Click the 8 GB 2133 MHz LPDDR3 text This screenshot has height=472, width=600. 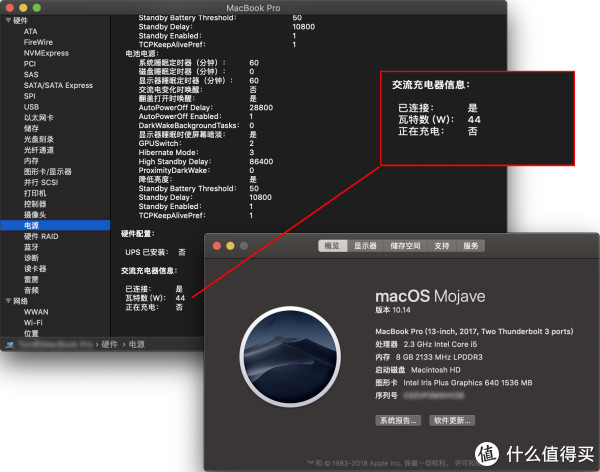[x=439, y=357]
